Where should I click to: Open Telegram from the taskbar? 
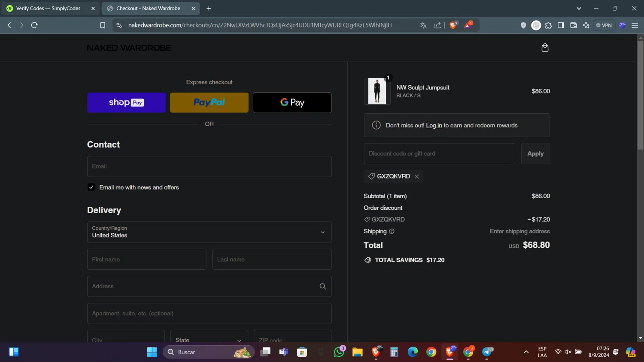[487, 352]
